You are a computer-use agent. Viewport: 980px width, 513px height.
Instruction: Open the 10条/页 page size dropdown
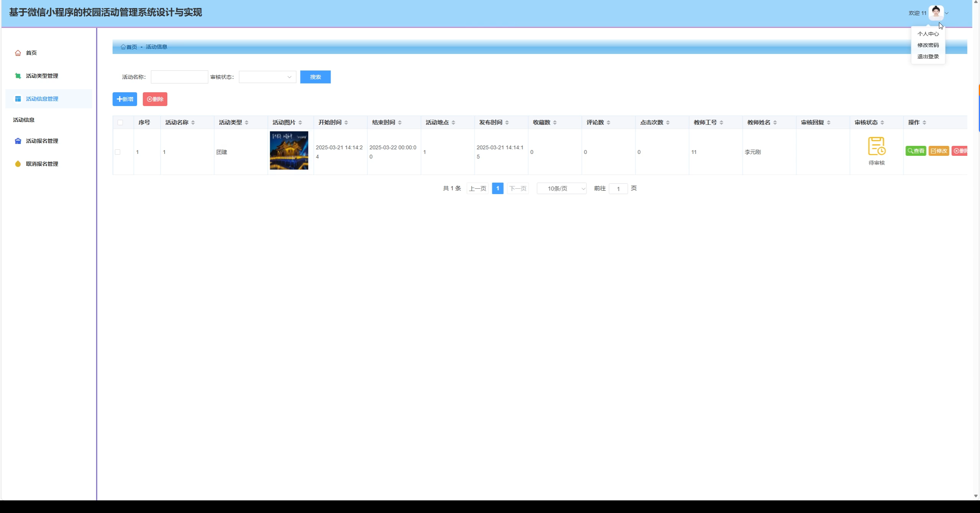561,188
